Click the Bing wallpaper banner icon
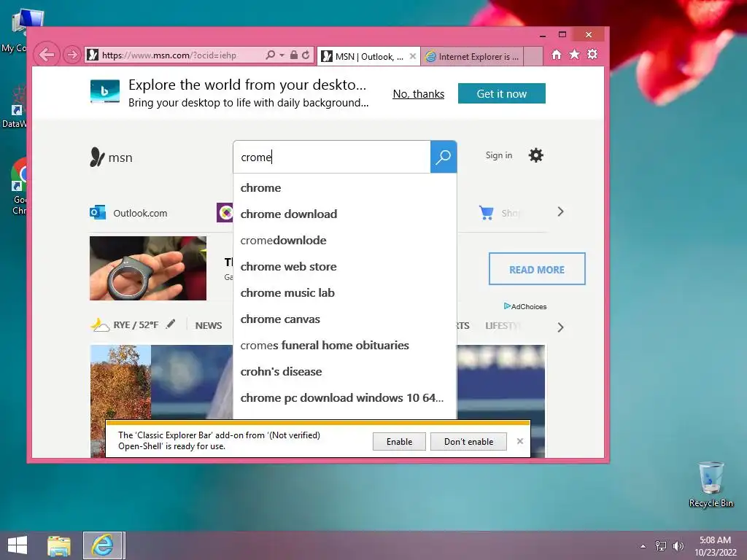 click(x=105, y=91)
